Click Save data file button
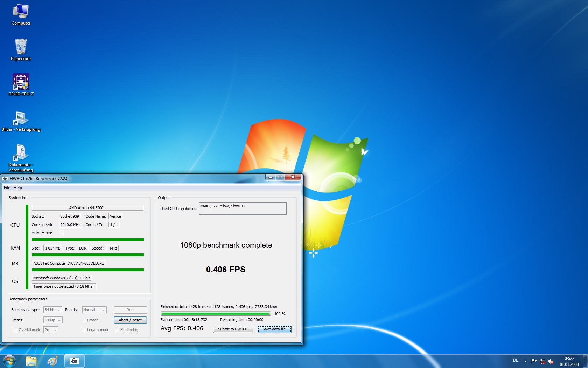Screen dimensions: 588x368 pos(274,329)
